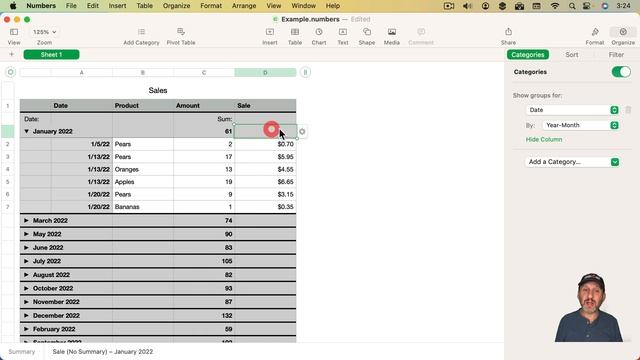Change the Year-Month grouping dropdown
This screenshot has height=360, width=640.
click(x=580, y=125)
